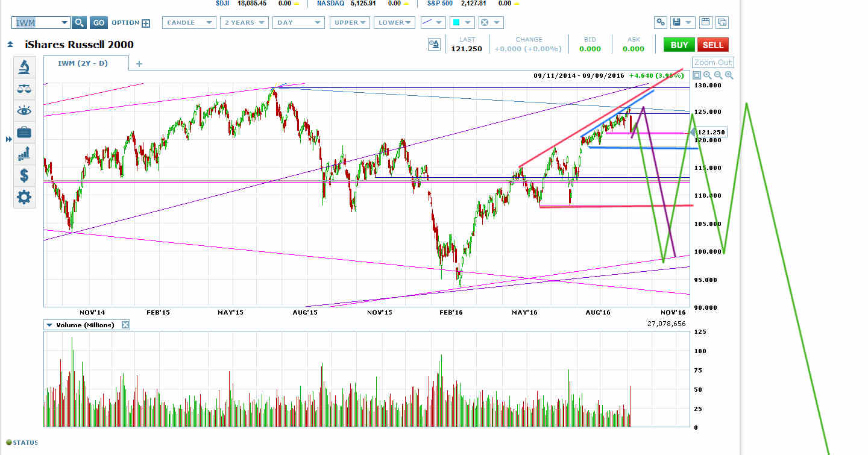Image resolution: width=868 pixels, height=455 pixels.
Task: Open the OPTION chain plus icon
Action: tap(145, 23)
